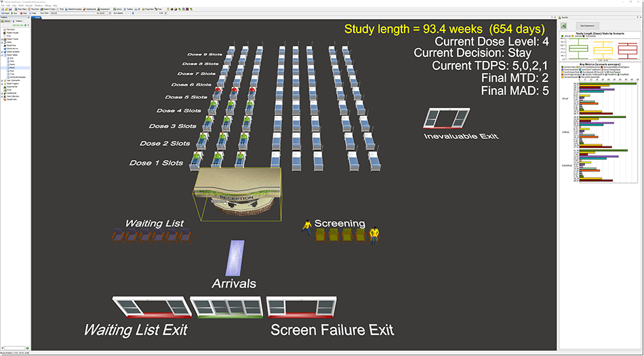Switch to the Library tab in left pane
Viewport: 644px width, 356px height.
pos(5,21)
